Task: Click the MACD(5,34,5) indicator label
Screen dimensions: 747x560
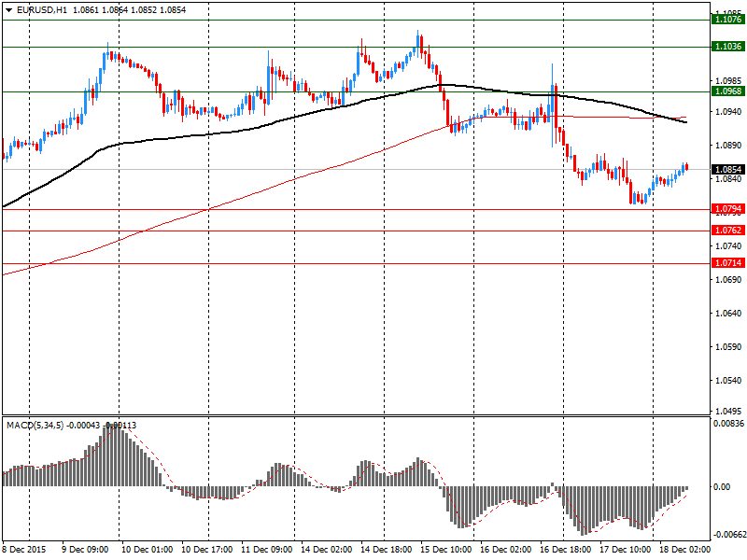Action: point(35,426)
